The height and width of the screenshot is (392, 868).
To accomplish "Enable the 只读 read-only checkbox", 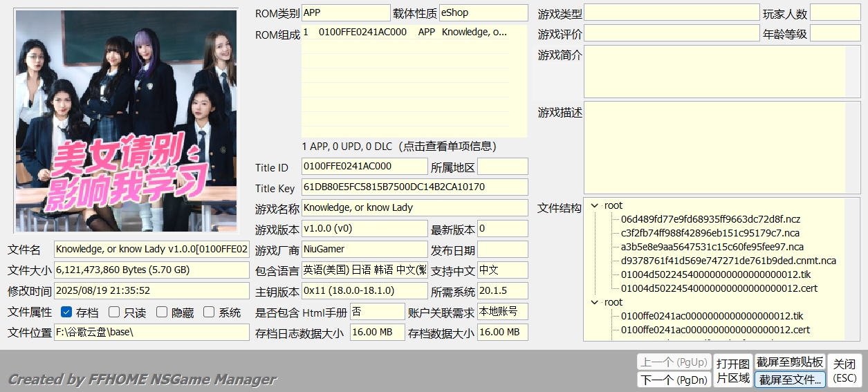I will point(115,312).
